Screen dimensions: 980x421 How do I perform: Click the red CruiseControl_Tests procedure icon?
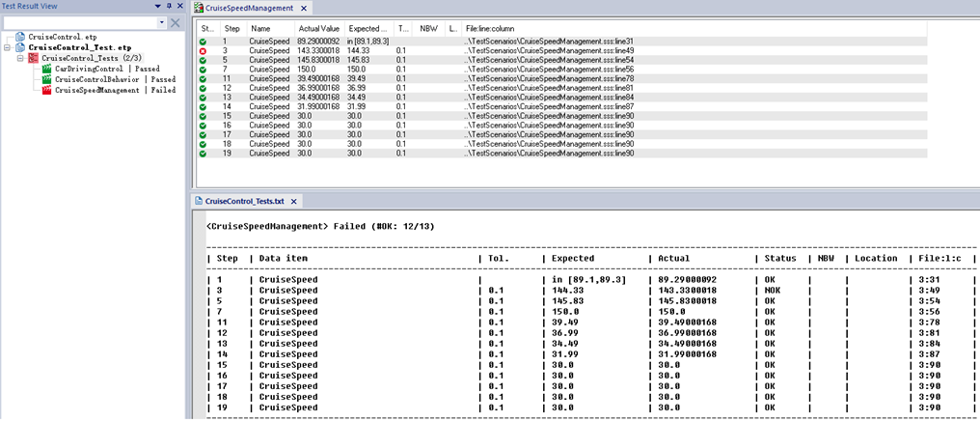[x=33, y=58]
